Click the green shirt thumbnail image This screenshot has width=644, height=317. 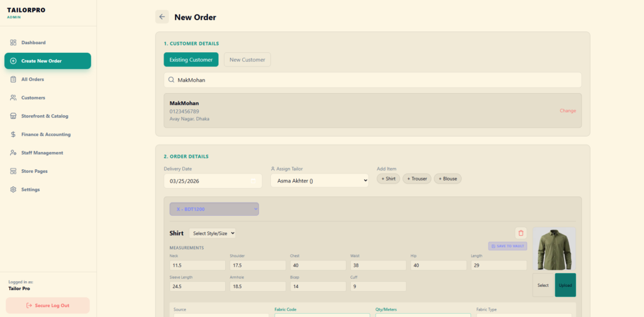pyautogui.click(x=554, y=248)
